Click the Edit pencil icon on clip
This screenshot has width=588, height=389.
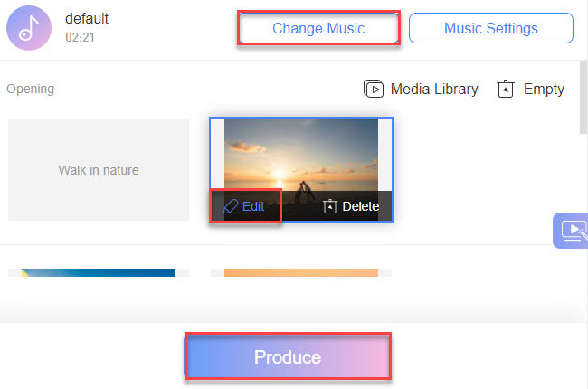point(231,206)
